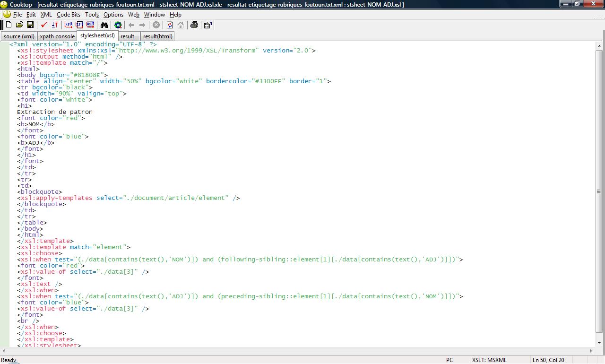The width and height of the screenshot is (605, 364).
Task: Open the File menu
Action: 17,15
